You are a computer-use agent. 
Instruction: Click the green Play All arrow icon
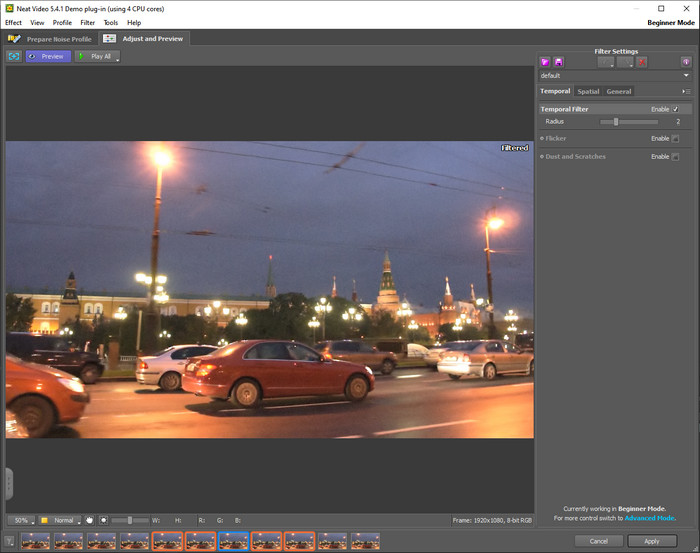click(81, 56)
